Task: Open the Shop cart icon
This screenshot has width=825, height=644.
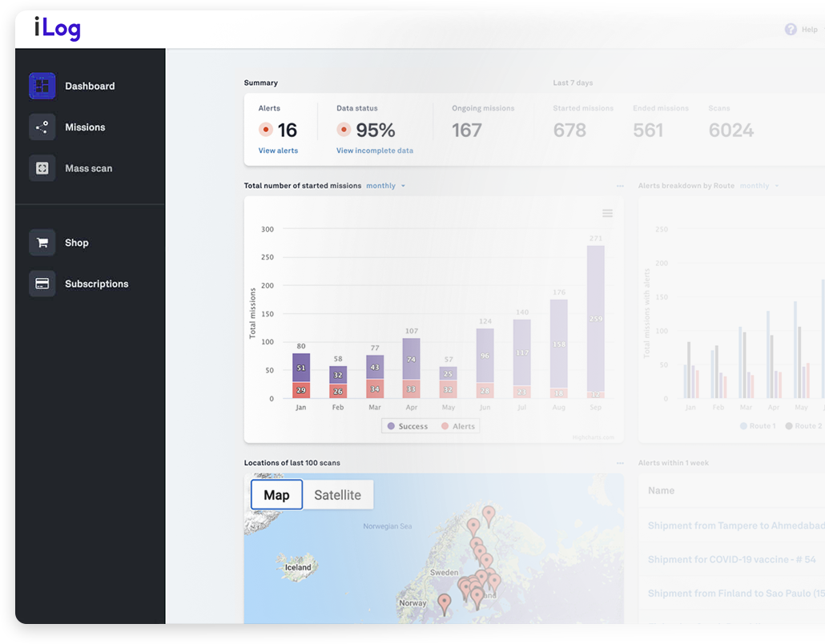Action: point(42,243)
